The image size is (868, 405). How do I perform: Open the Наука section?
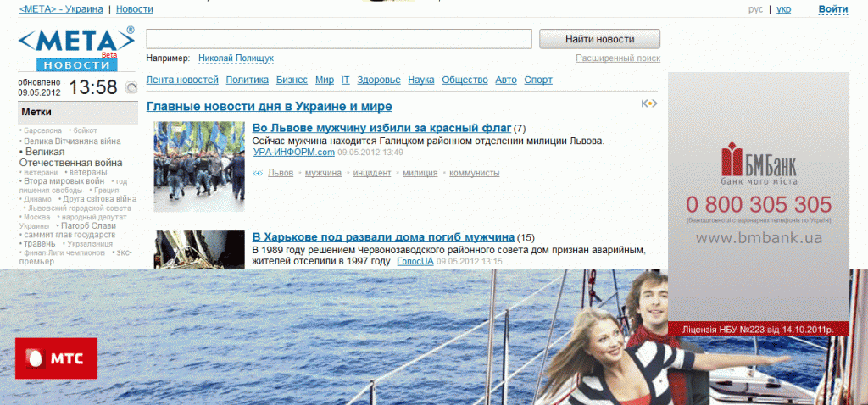pos(420,80)
